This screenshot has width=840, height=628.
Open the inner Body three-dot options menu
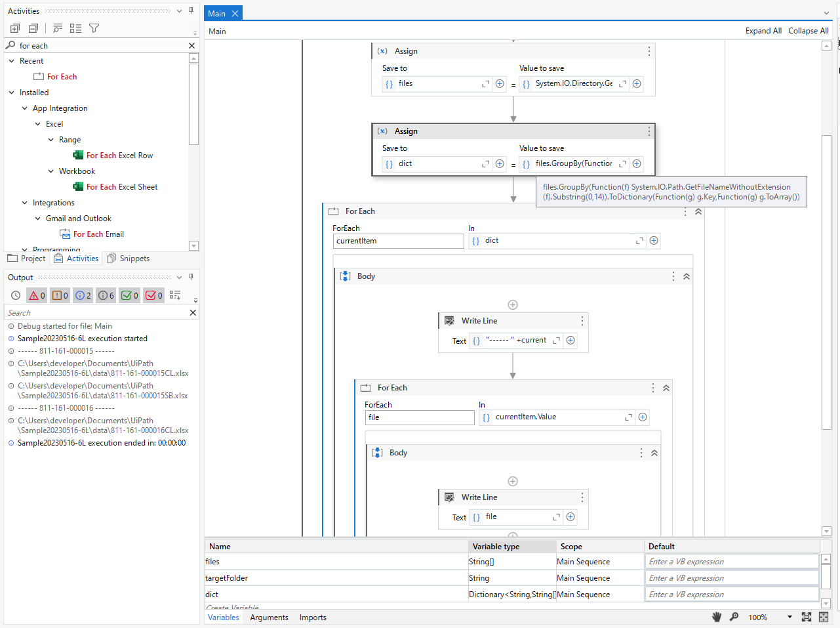[641, 453]
